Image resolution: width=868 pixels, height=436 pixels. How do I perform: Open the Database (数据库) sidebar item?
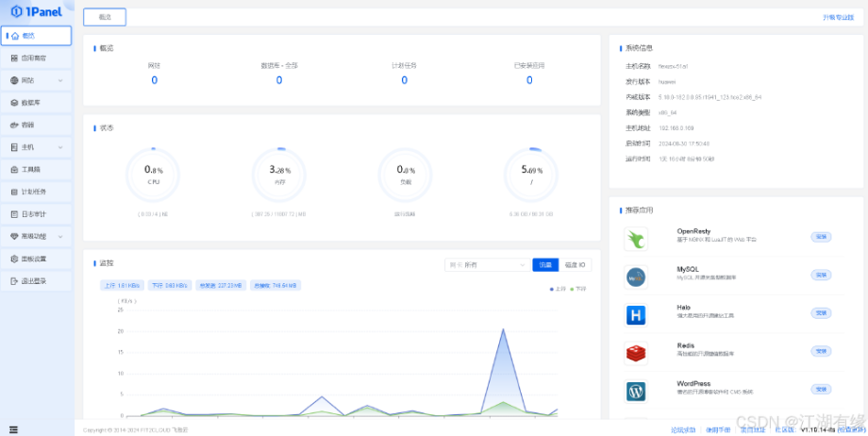36,103
